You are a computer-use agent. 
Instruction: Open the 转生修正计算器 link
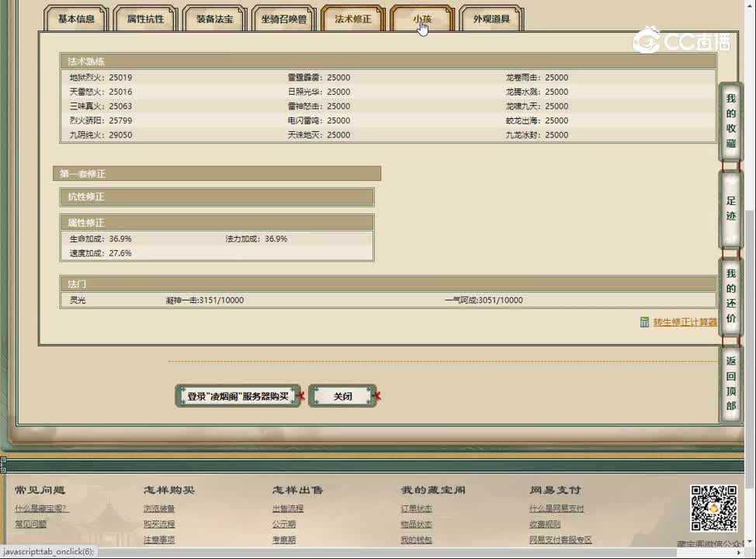[685, 322]
